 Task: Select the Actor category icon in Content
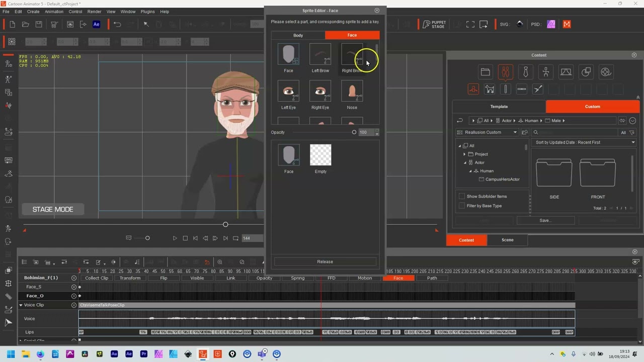click(x=505, y=72)
